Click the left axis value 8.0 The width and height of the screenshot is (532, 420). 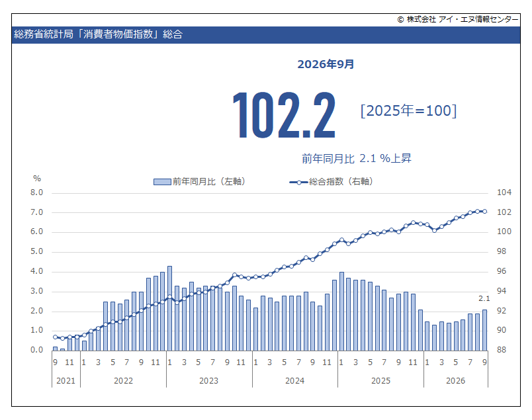click(36, 192)
